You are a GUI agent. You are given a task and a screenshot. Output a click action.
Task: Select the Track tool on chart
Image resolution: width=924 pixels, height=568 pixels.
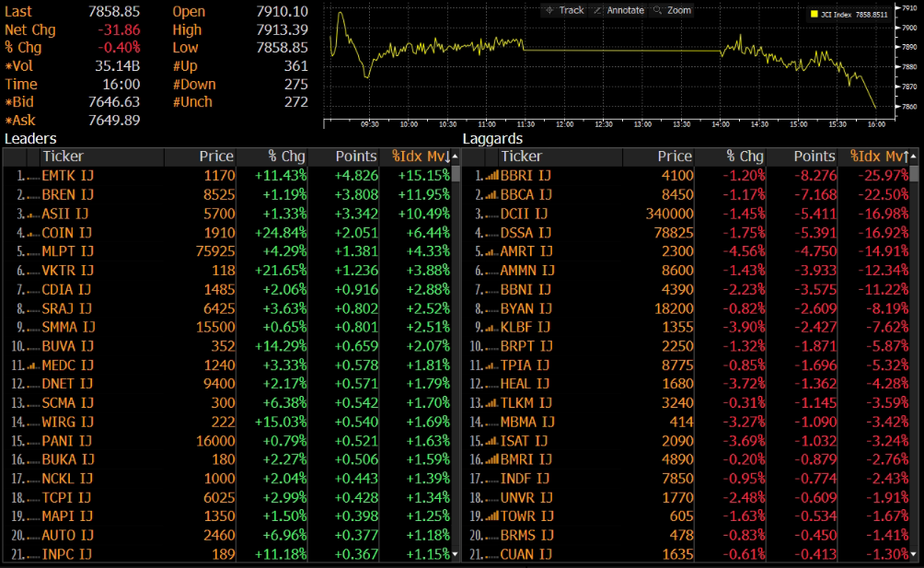click(563, 10)
